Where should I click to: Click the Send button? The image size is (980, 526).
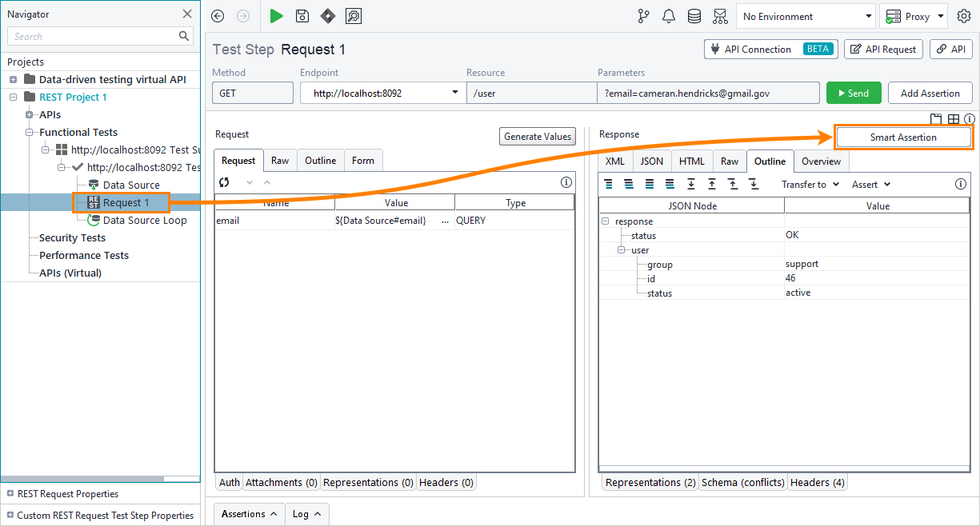click(854, 92)
